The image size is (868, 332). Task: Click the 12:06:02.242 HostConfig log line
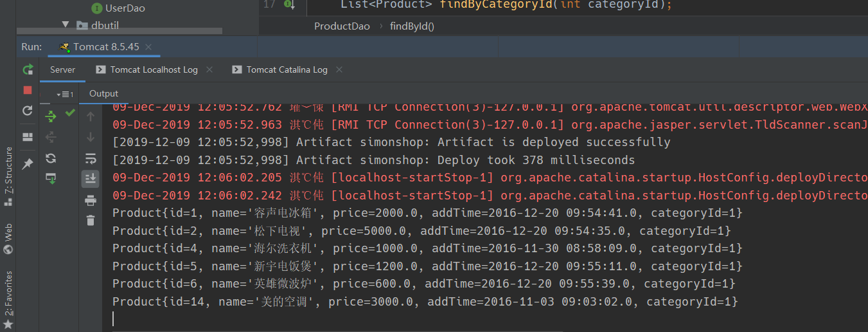click(x=490, y=196)
